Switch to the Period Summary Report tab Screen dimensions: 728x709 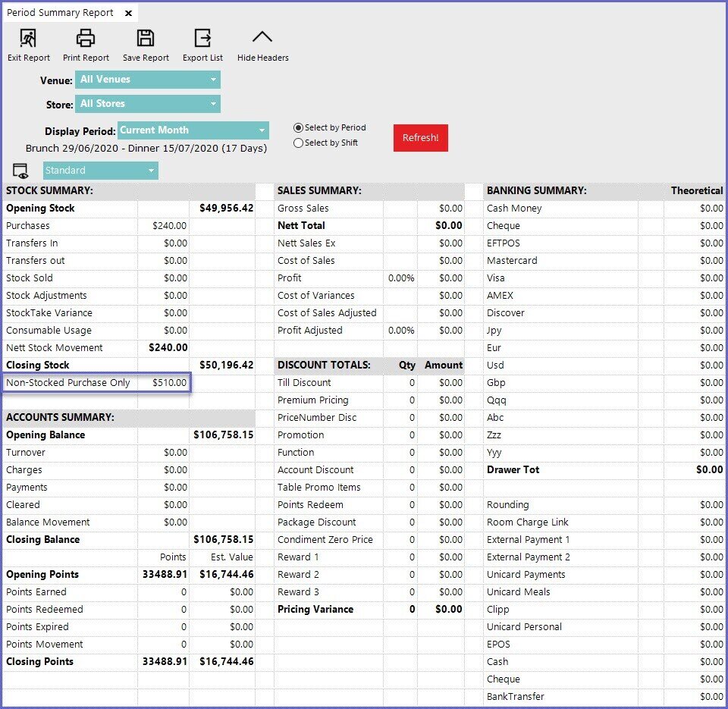[x=61, y=13]
